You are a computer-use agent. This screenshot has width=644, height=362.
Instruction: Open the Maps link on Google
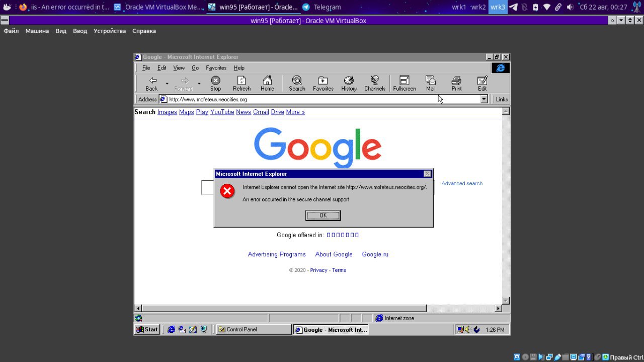[186, 112]
